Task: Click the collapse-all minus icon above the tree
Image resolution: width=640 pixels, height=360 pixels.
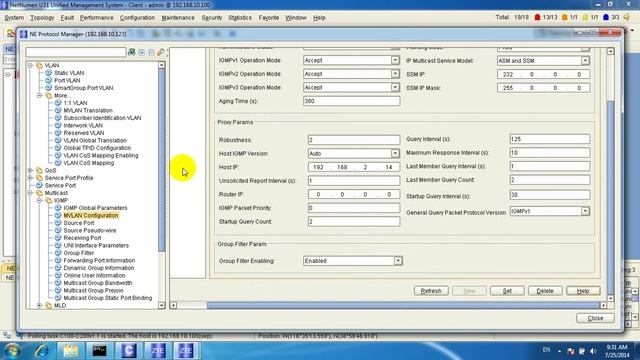Action: click(151, 52)
